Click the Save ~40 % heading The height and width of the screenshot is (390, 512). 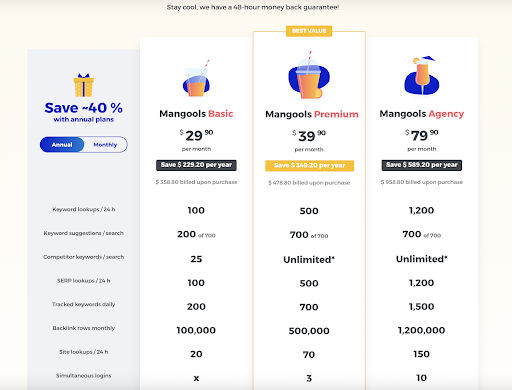84,108
